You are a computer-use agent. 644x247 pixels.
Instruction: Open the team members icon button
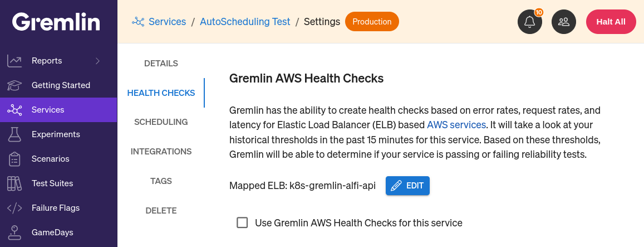563,22
